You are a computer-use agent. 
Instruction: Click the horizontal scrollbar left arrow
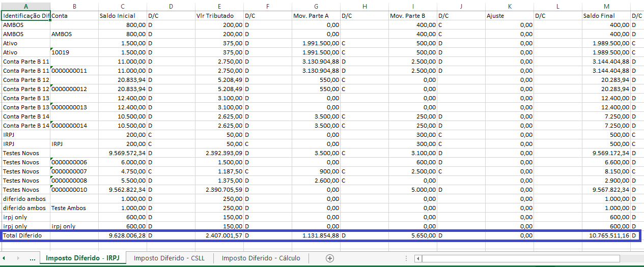click(418, 258)
